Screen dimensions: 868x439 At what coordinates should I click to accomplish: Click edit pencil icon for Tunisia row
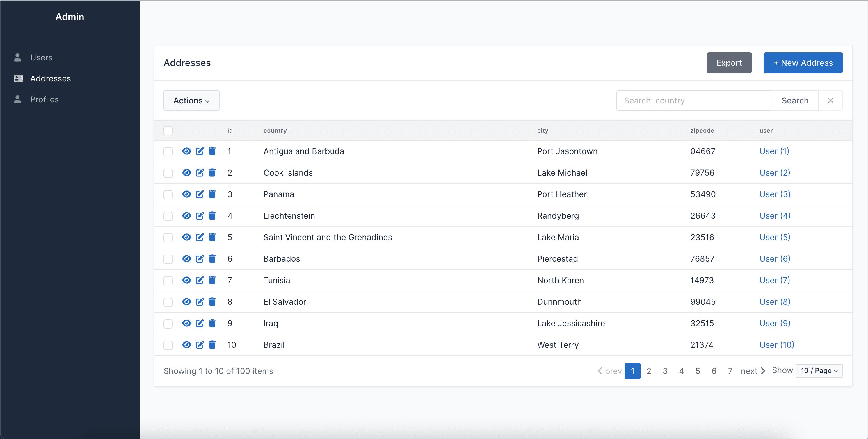pyautogui.click(x=200, y=280)
